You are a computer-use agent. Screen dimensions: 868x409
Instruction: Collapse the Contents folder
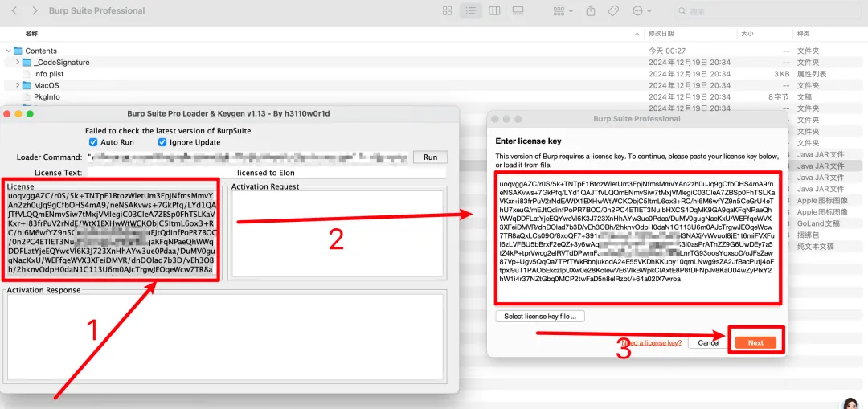(x=8, y=51)
